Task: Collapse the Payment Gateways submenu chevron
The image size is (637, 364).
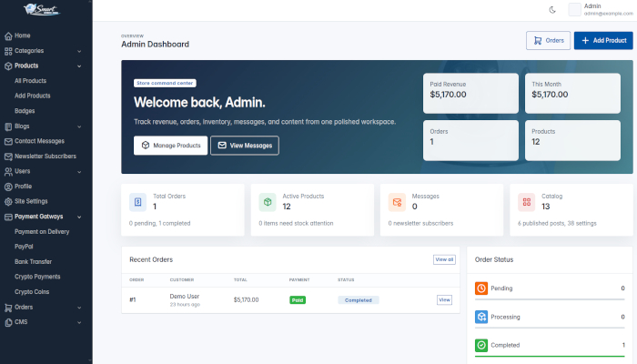Action: point(79,217)
